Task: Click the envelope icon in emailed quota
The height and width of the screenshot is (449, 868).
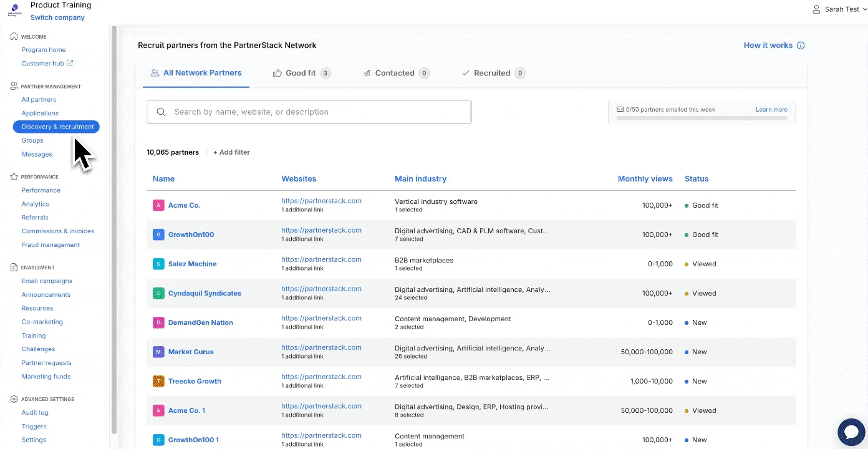Action: coord(620,109)
